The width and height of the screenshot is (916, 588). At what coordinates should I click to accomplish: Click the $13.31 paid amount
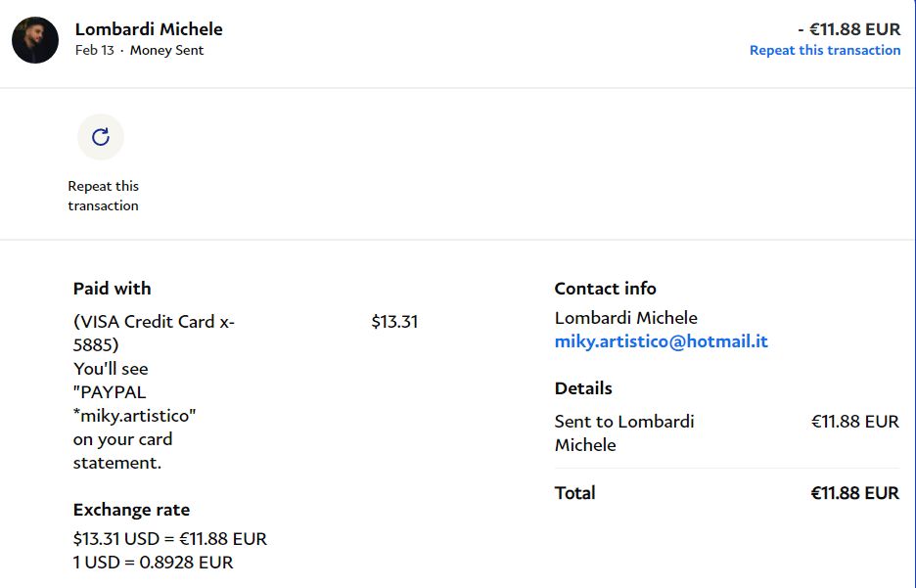[x=394, y=322]
